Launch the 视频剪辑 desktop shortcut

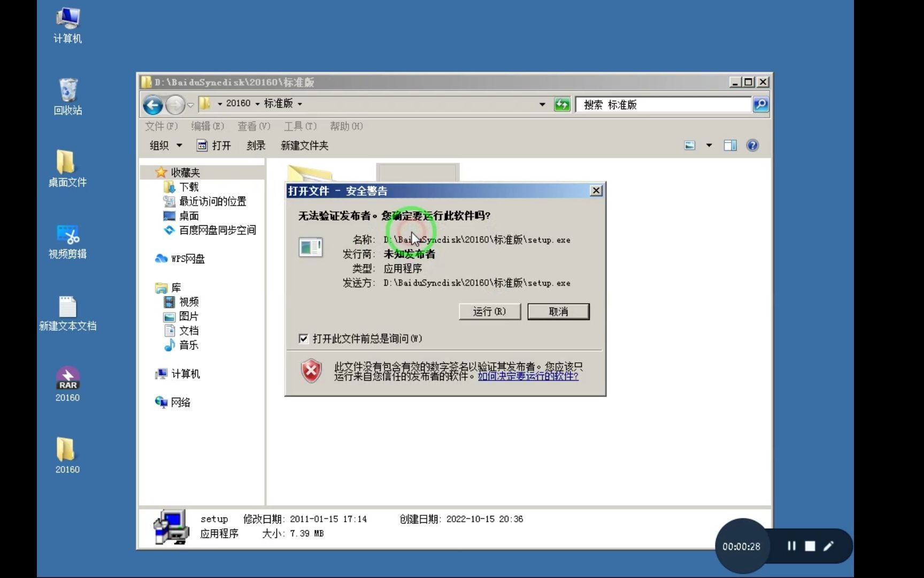point(67,241)
